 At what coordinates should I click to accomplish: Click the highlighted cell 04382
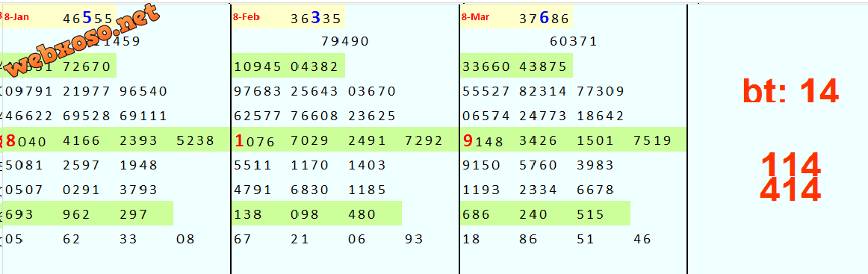pyautogui.click(x=314, y=67)
